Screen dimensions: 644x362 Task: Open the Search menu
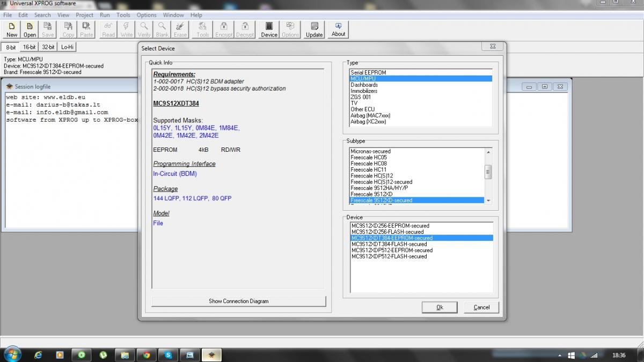coord(42,15)
